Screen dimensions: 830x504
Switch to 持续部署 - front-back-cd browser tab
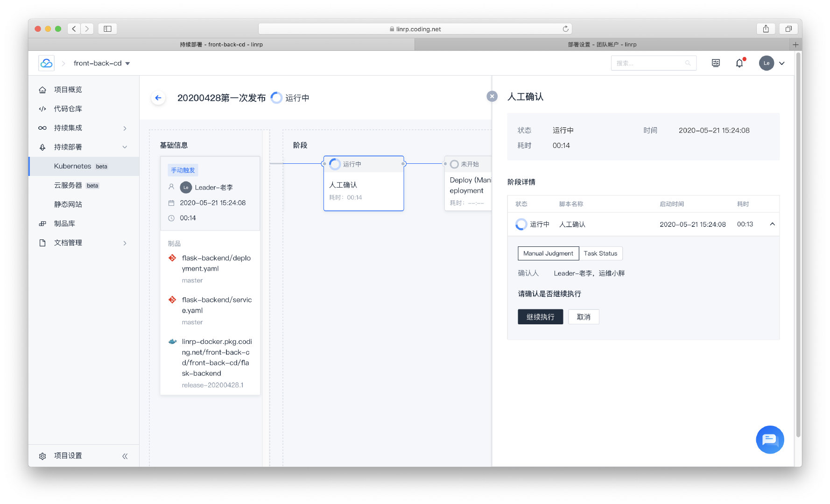coord(221,44)
